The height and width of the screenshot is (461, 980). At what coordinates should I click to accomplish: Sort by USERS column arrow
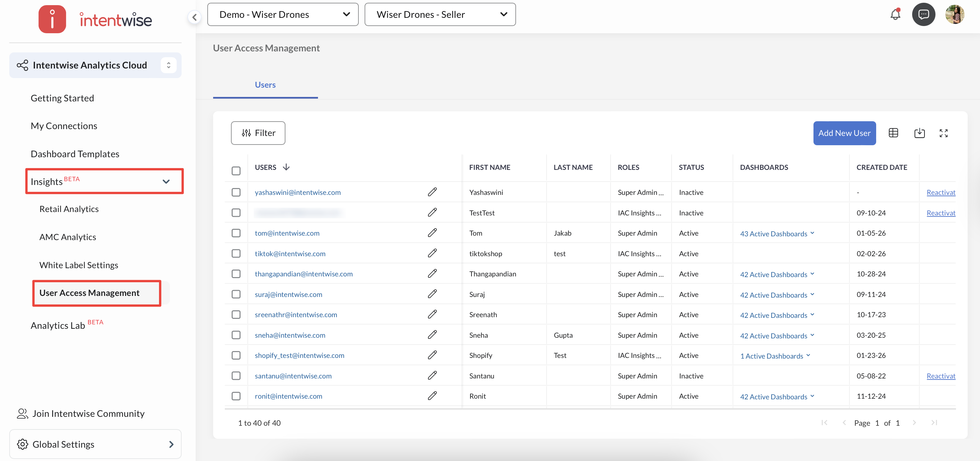click(x=286, y=167)
